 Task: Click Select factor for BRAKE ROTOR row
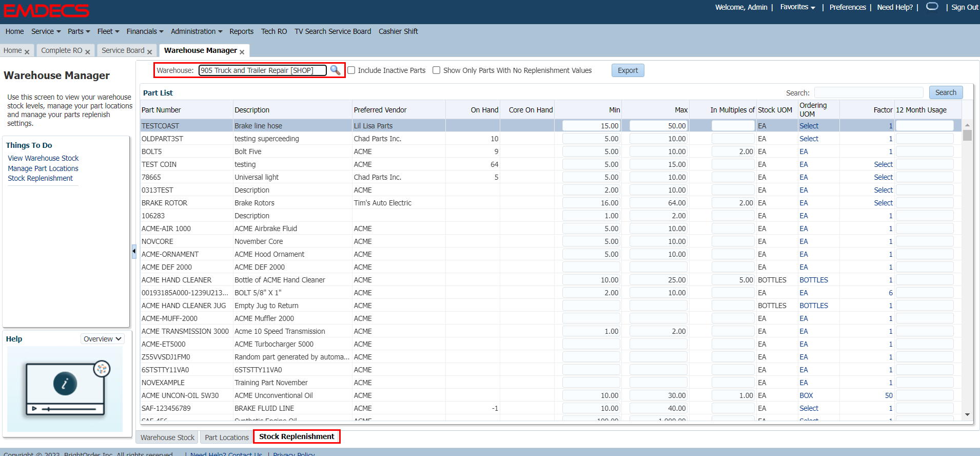tap(883, 203)
